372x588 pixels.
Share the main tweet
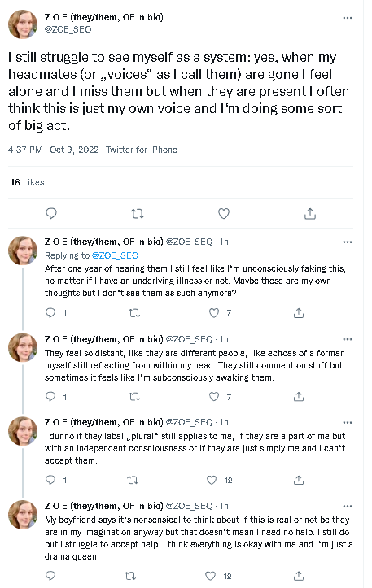(x=309, y=213)
